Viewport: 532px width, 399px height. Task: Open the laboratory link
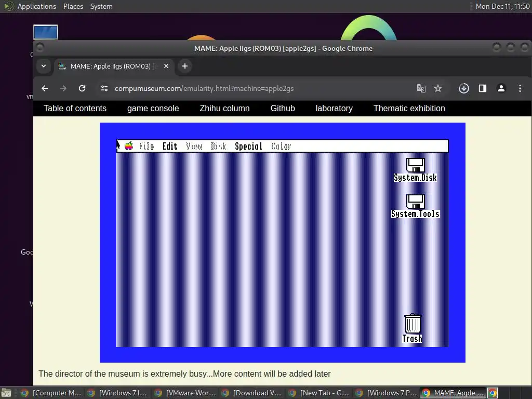334,108
